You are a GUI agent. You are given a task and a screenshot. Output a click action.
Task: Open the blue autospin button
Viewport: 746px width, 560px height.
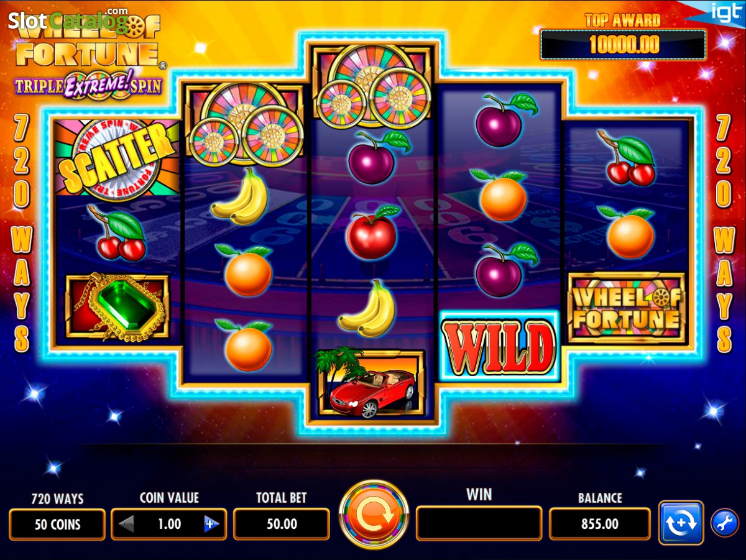[681, 523]
